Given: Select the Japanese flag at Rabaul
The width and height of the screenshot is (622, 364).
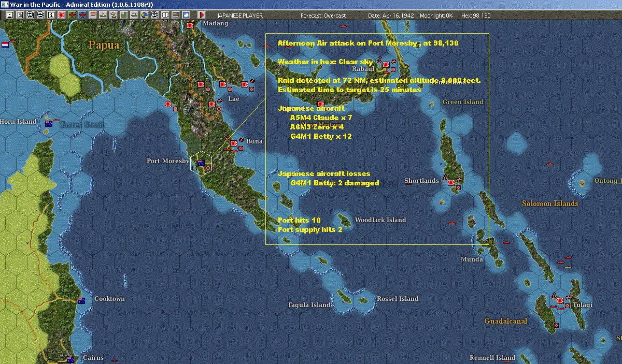Looking at the screenshot, I should coord(386,64).
